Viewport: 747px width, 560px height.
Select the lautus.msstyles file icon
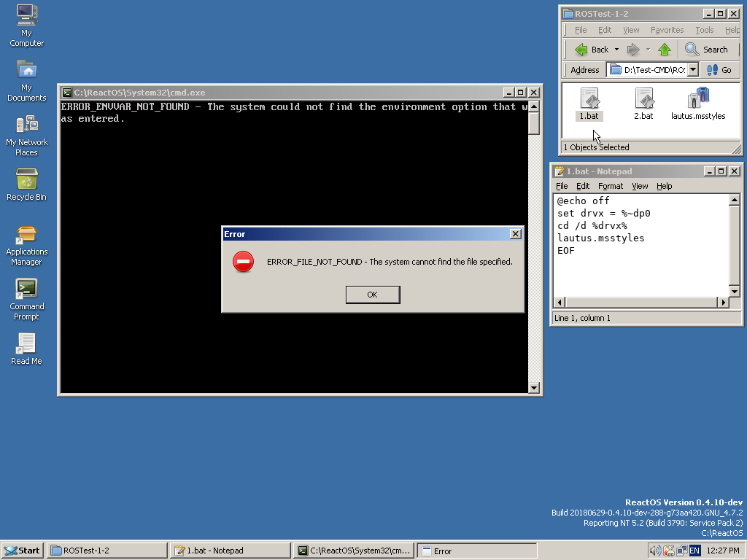pos(698,99)
